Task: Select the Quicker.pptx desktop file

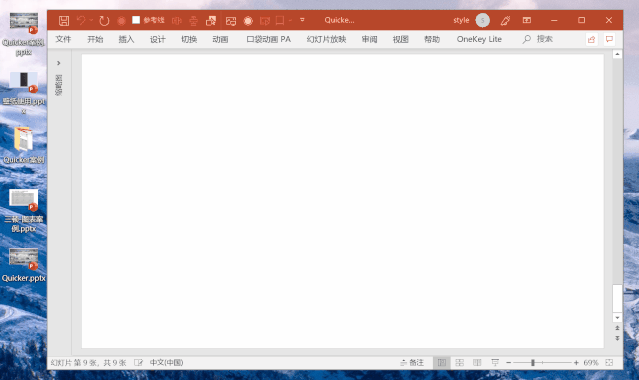Action: (24, 265)
